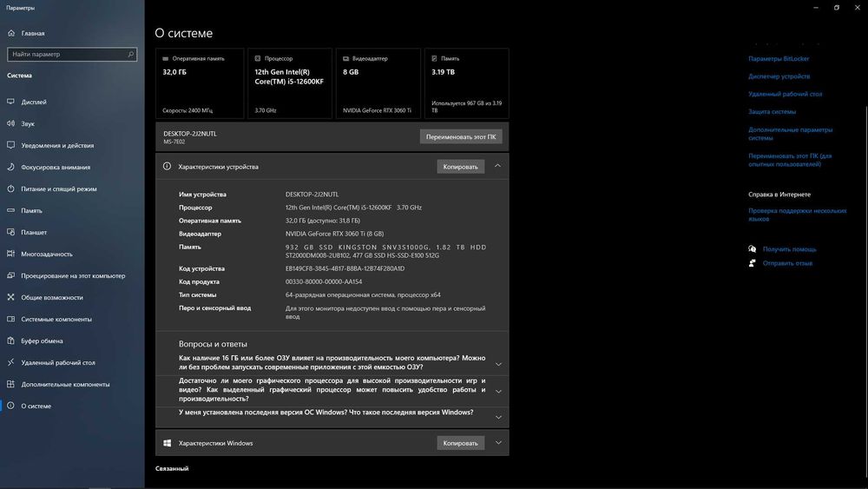This screenshot has height=489, width=868.
Task: Click Отправить отзыв link text
Action: pyautogui.click(x=787, y=263)
